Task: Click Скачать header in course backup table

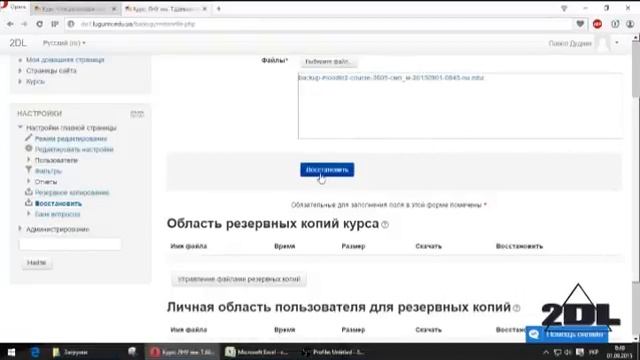Action: pyautogui.click(x=428, y=246)
